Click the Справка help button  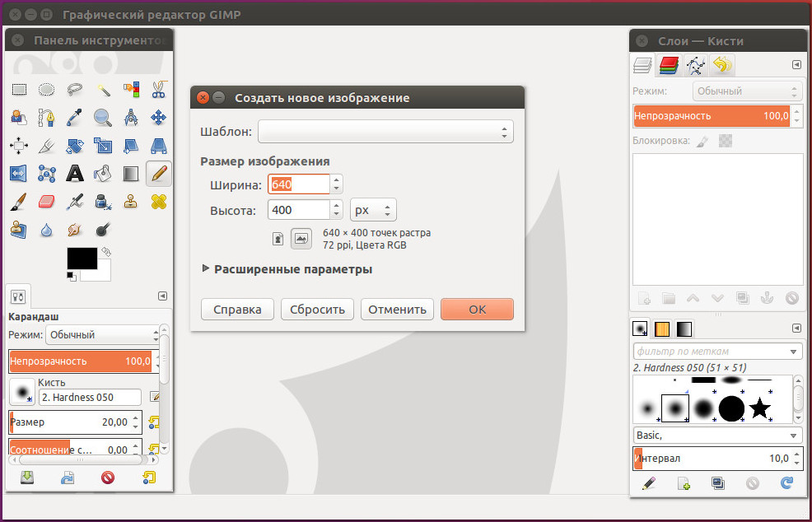point(237,309)
